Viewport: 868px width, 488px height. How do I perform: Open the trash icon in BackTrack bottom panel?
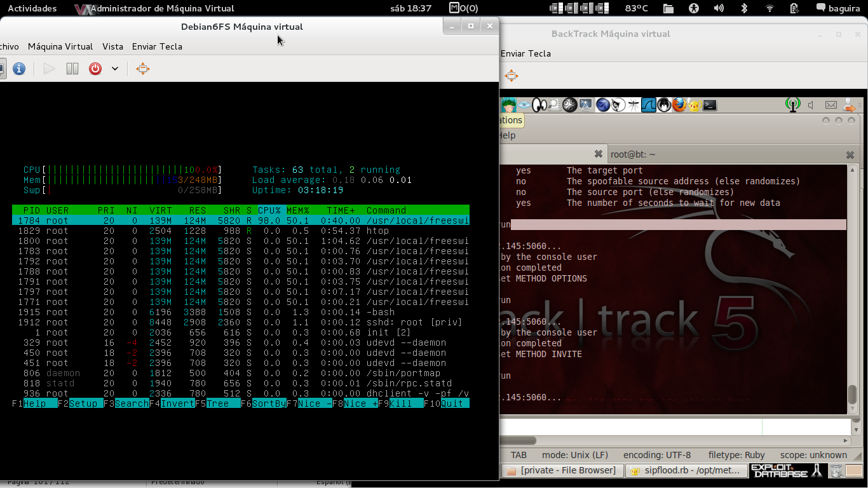(837, 471)
